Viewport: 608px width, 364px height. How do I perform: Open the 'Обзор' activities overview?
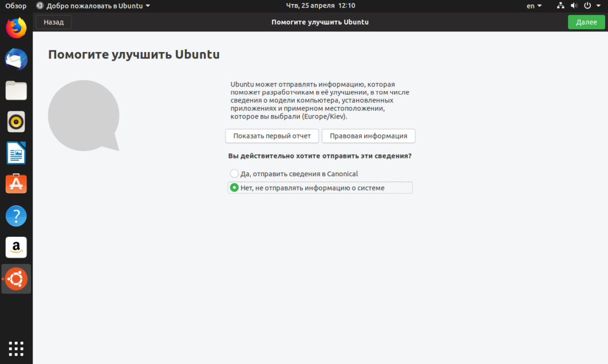pyautogui.click(x=16, y=6)
